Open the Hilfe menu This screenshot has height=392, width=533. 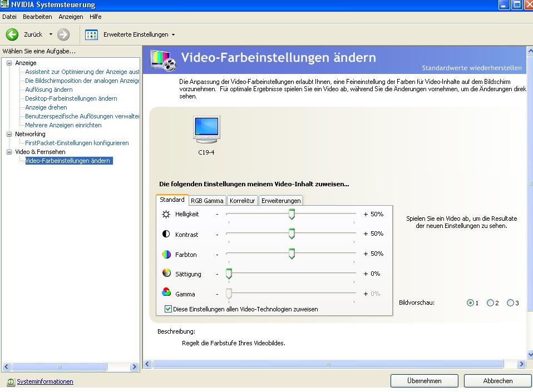(96, 17)
